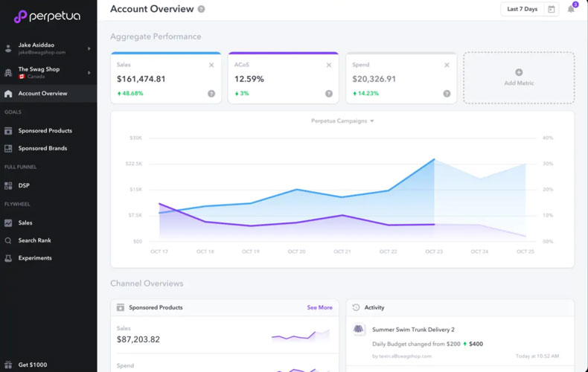
Task: Expand the Jake Asiddao account arrow
Action: click(x=89, y=48)
